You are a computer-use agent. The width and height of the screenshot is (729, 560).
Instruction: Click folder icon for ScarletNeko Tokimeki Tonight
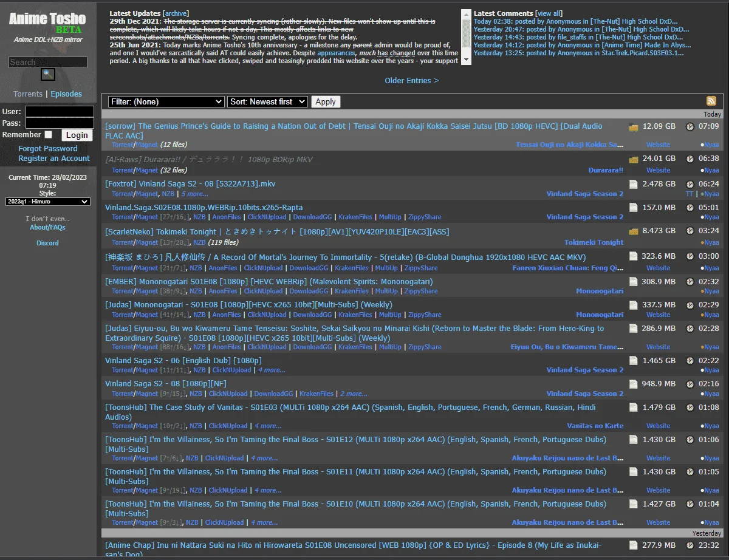(x=634, y=231)
